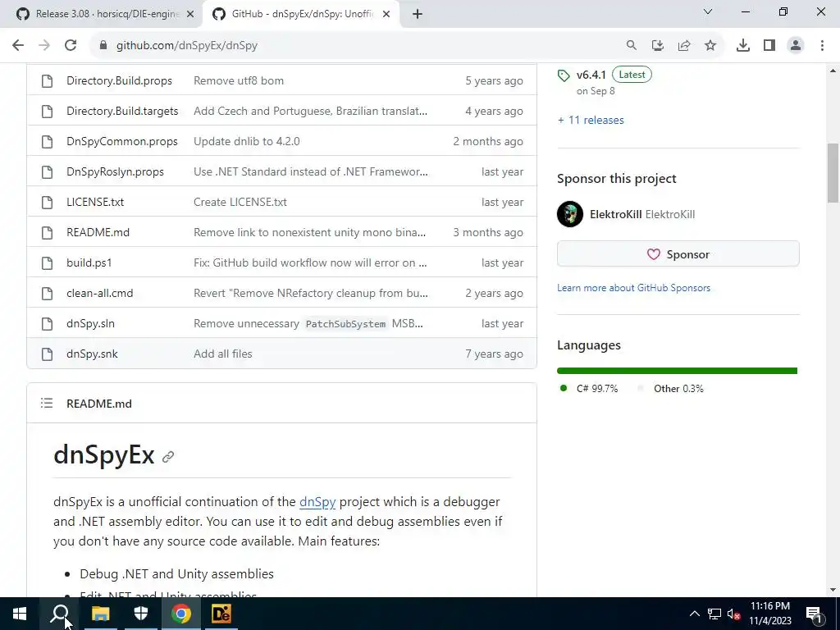840x630 pixels.
Task: Click the ElektroKill avatar image
Action: pos(570,214)
